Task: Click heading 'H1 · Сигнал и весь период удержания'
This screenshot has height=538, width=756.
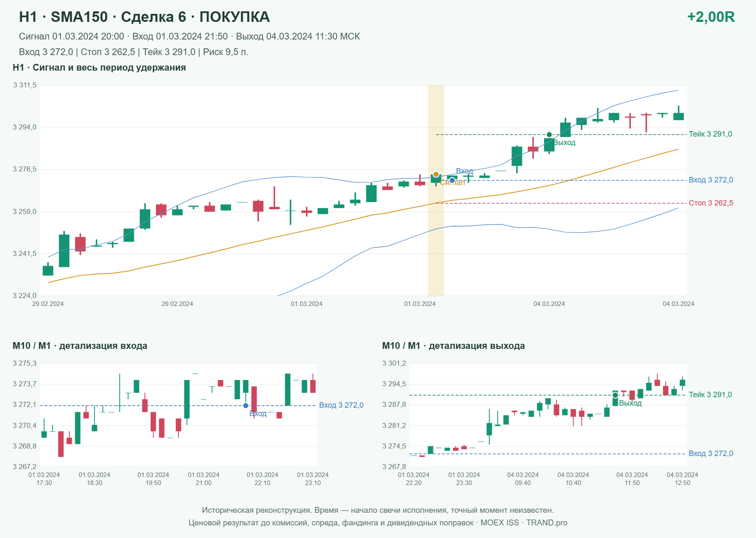Action: point(99,68)
